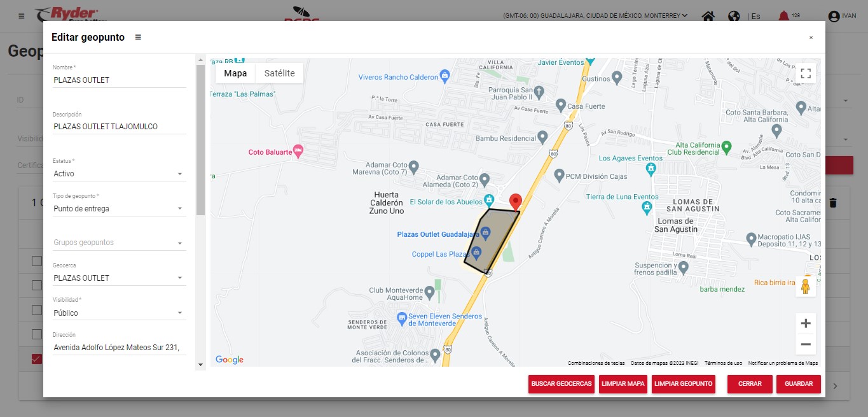Click the Street View pegman icon
This screenshot has width=868, height=417.
coord(805,286)
